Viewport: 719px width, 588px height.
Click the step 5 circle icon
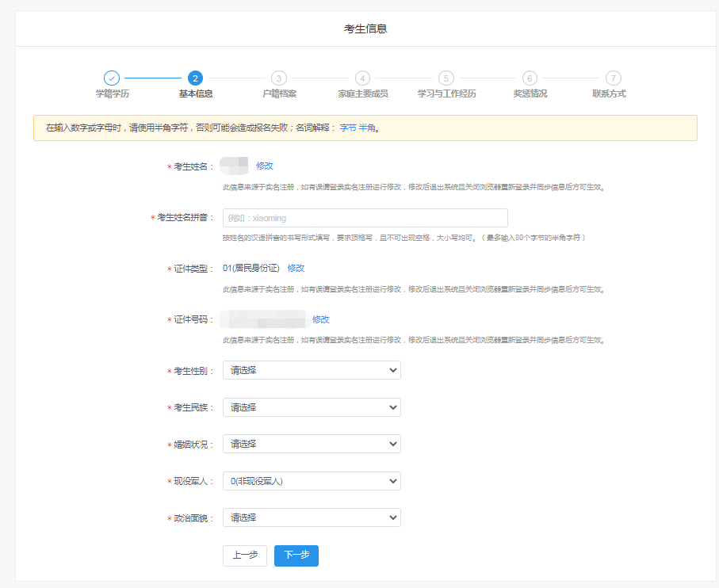tap(446, 78)
